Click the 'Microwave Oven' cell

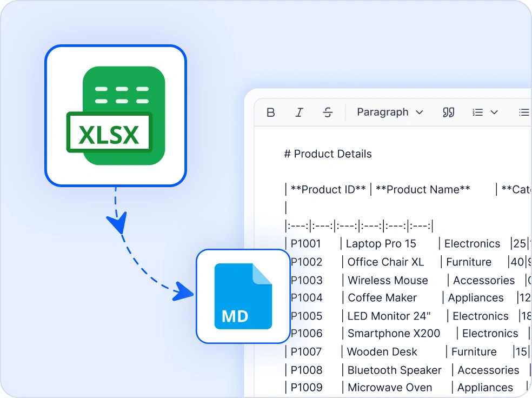(390, 387)
